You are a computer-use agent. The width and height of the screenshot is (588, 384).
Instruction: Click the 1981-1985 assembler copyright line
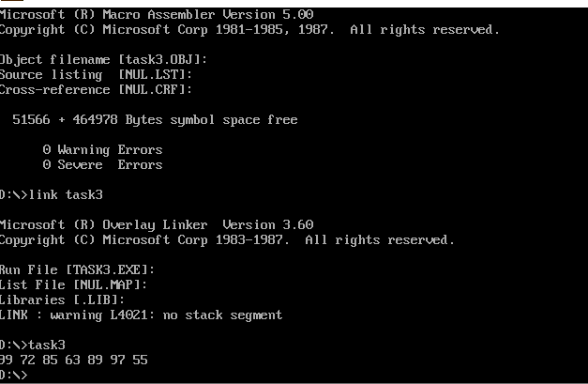(x=249, y=30)
